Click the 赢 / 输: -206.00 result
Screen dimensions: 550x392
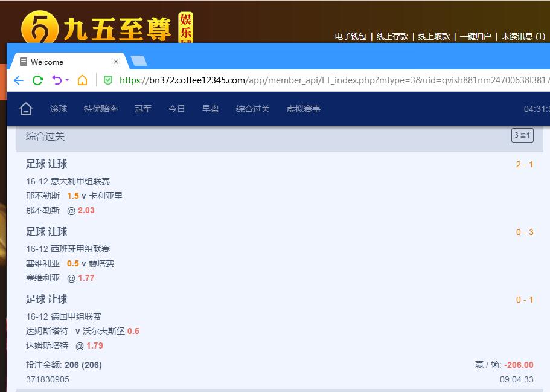[x=504, y=365]
